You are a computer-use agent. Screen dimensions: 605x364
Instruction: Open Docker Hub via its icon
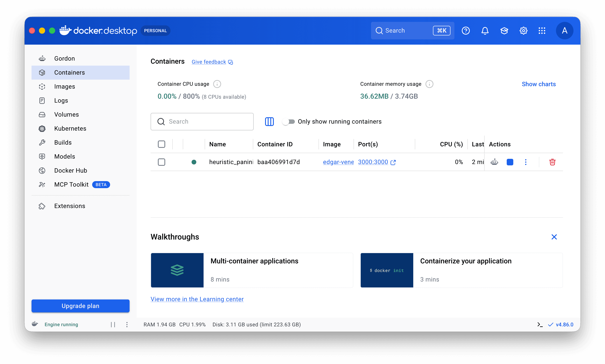tap(42, 170)
